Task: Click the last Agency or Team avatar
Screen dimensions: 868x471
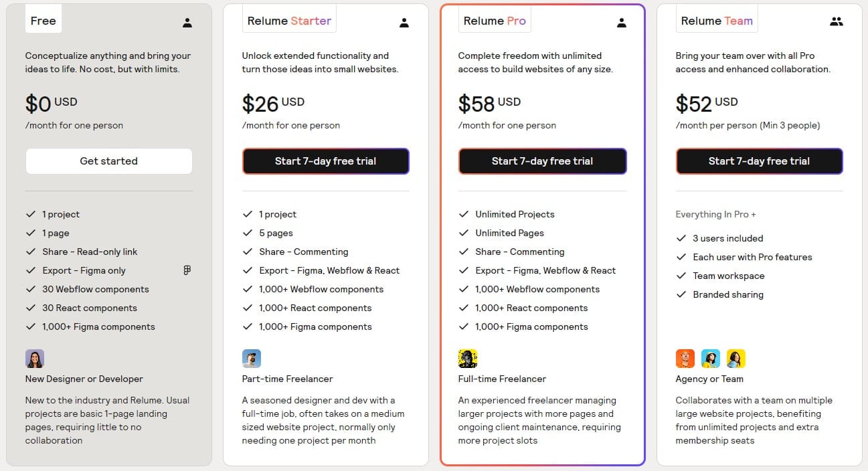Action: click(x=736, y=358)
